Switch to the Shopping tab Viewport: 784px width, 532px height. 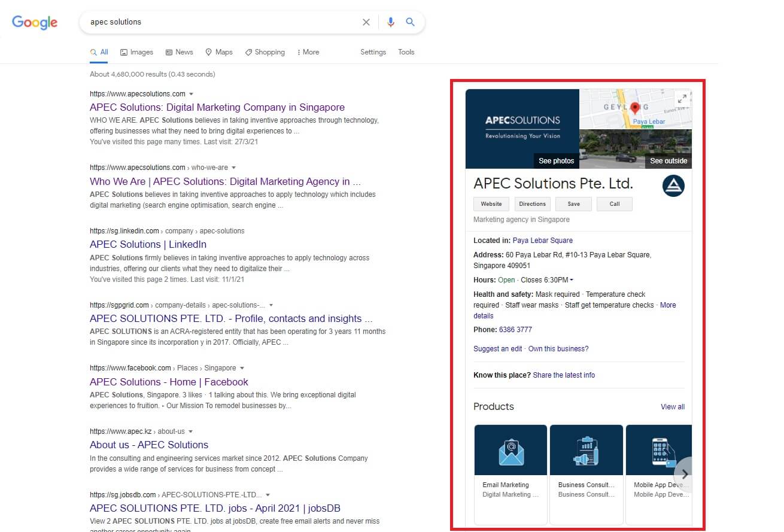click(x=265, y=52)
